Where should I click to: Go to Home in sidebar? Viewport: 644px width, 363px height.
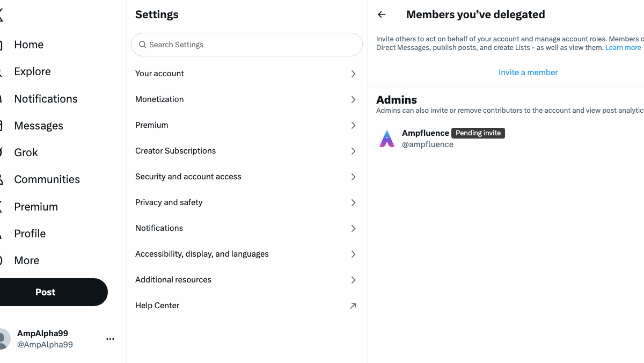tap(28, 45)
